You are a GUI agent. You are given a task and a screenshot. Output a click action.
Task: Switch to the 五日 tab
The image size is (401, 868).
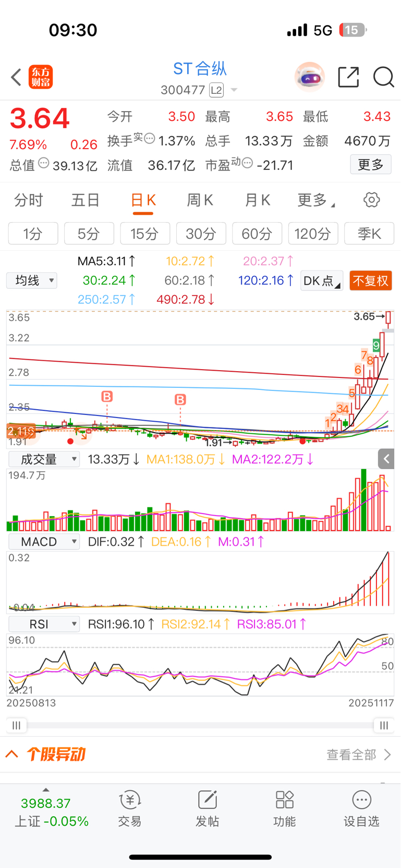point(86,200)
